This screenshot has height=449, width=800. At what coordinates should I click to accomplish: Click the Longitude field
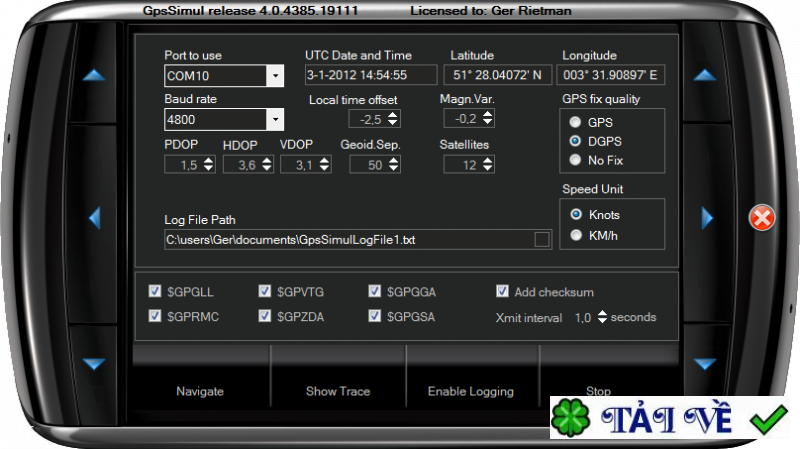pos(610,75)
